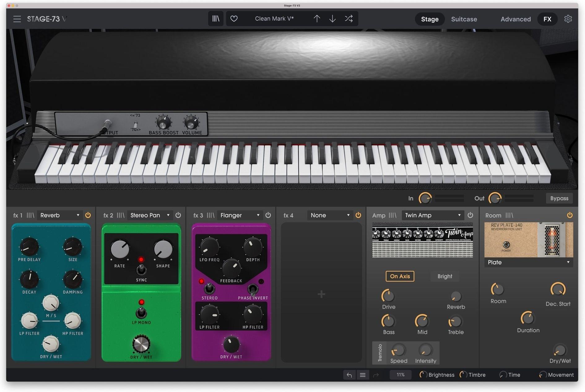Change the amp model from Twin Amp

(x=432, y=215)
